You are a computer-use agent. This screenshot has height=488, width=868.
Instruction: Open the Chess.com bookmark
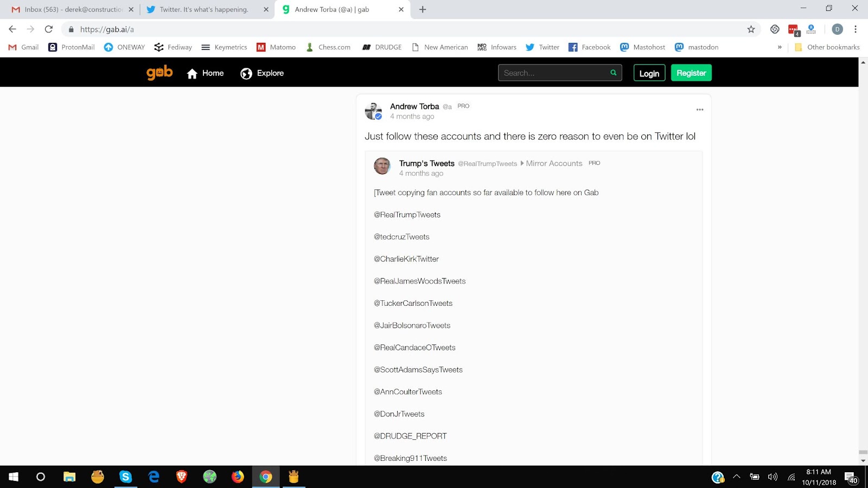click(x=328, y=47)
